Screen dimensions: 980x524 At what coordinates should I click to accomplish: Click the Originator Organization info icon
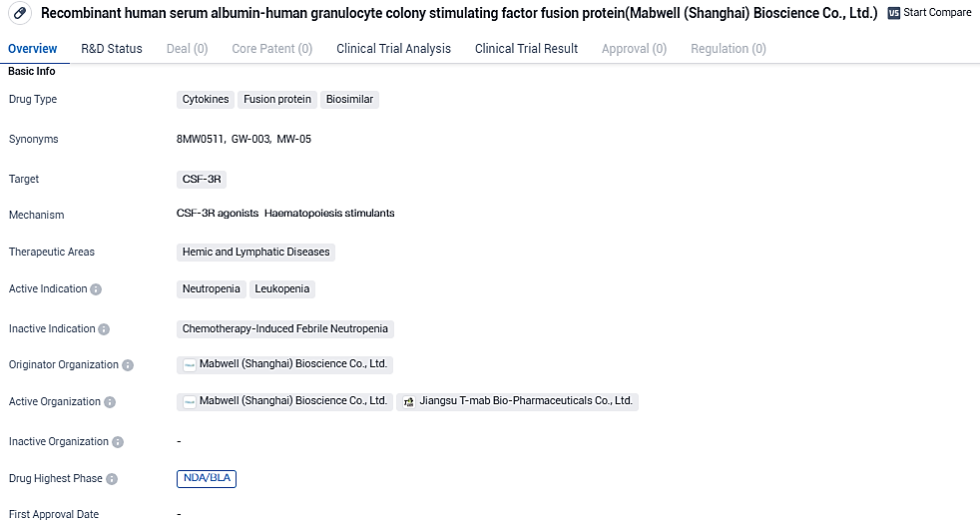(128, 365)
